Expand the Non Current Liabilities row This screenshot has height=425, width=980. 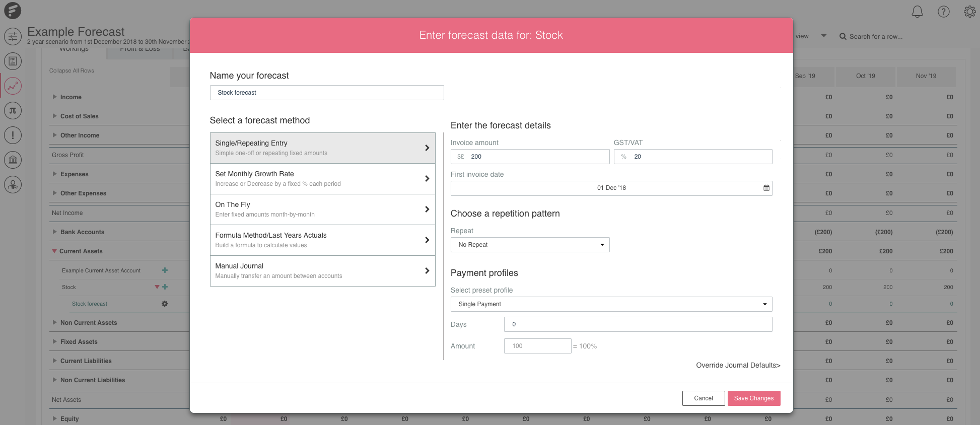(54, 380)
